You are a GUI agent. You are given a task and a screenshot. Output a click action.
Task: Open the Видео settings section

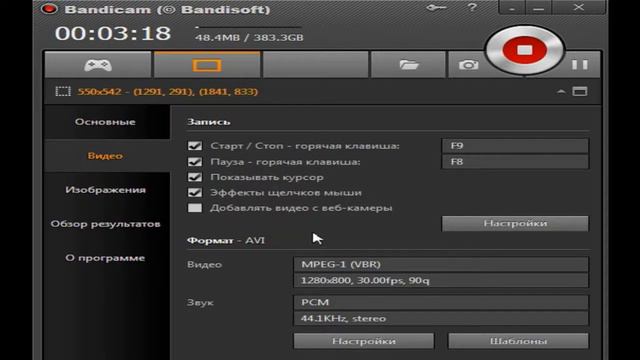[x=105, y=156]
